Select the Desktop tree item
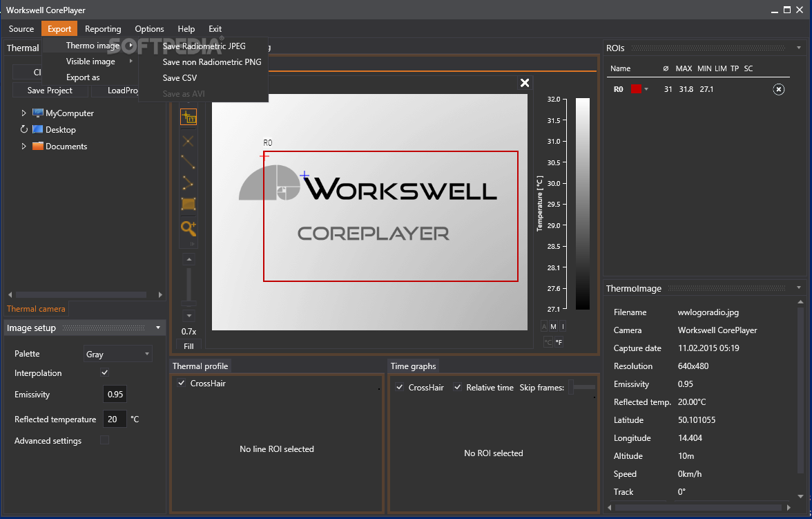The image size is (812, 519). pyautogui.click(x=61, y=130)
